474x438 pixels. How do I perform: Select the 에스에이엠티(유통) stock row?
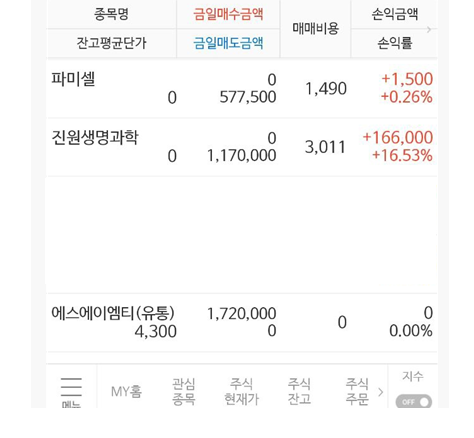[x=242, y=322]
